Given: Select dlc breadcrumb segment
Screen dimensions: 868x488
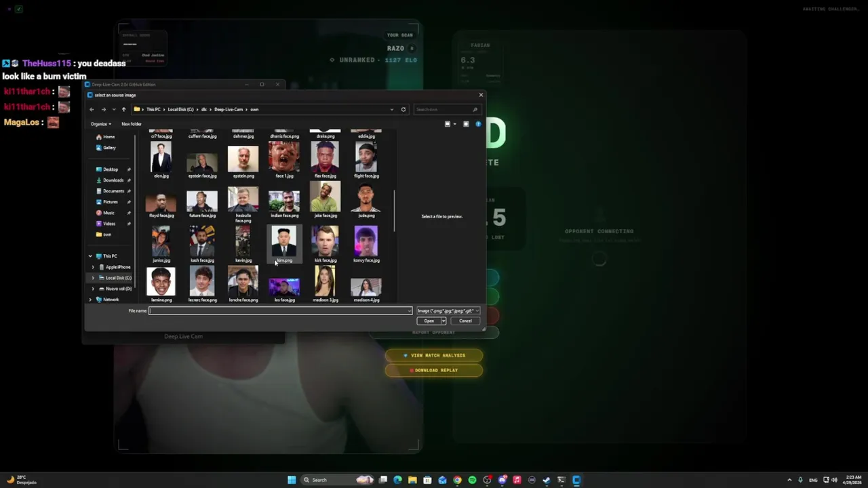Looking at the screenshot, I should tap(204, 109).
